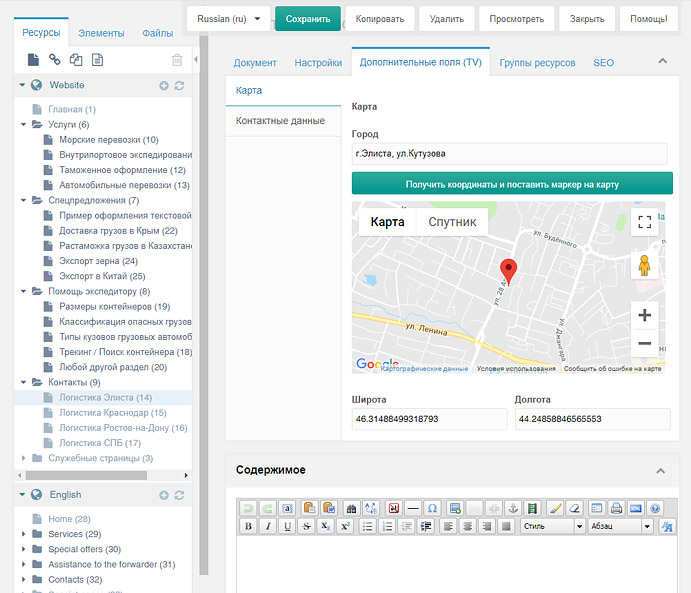Click the plus icon next to English context
The image size is (691, 593).
point(164,495)
